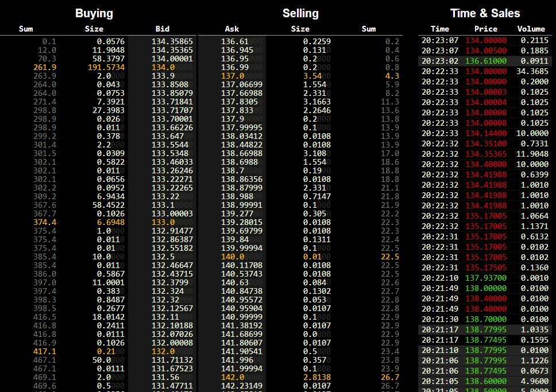Click trade volume 34.3685
556x392 pixels.
tap(532, 71)
